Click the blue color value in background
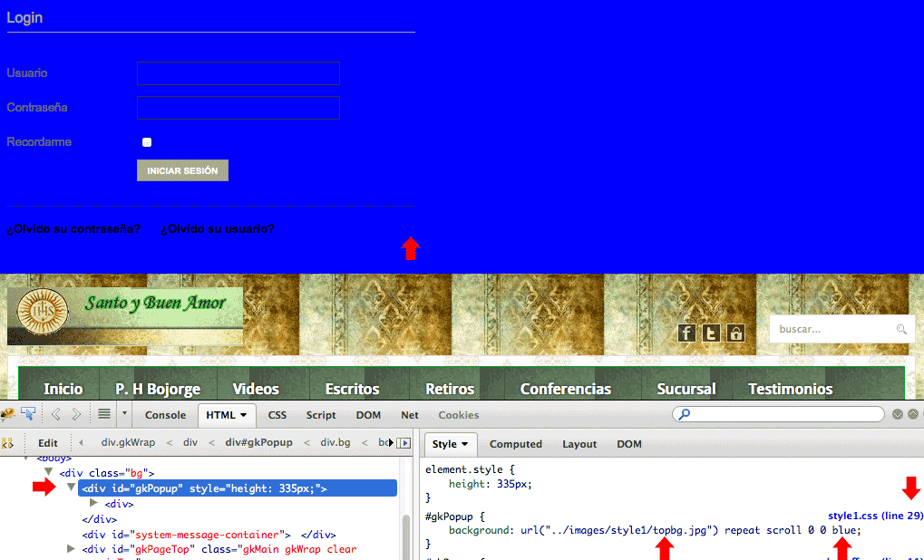 pyautogui.click(x=843, y=531)
